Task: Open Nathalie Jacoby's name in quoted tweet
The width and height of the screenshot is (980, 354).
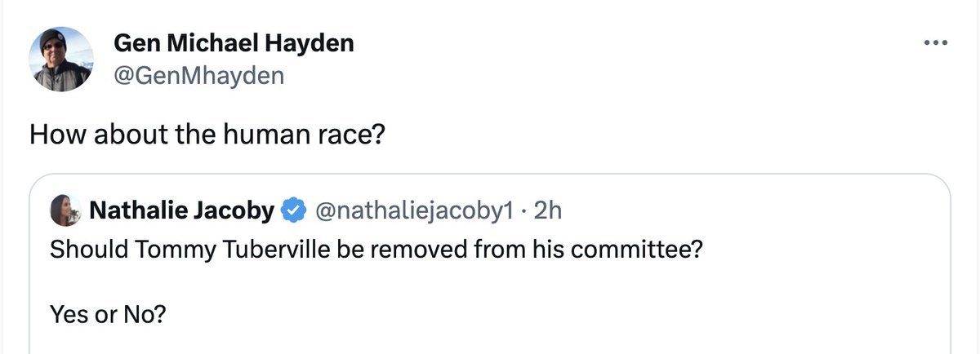Action: 181,210
